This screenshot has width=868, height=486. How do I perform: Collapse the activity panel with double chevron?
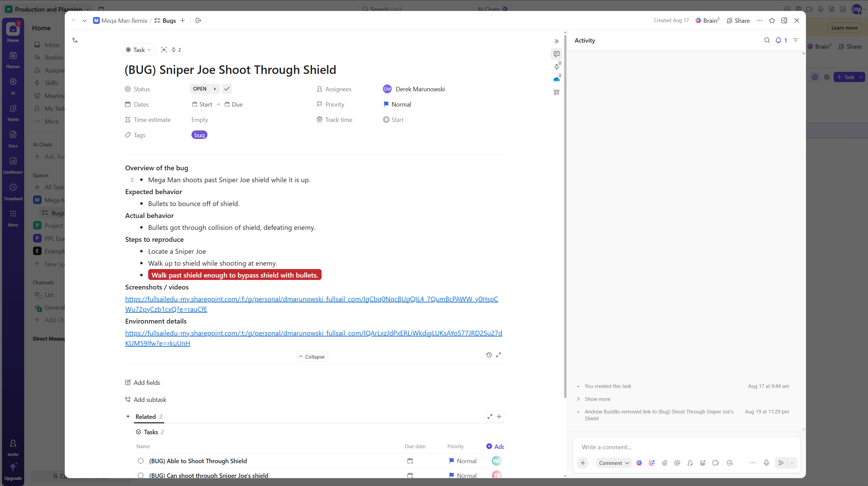pos(557,41)
